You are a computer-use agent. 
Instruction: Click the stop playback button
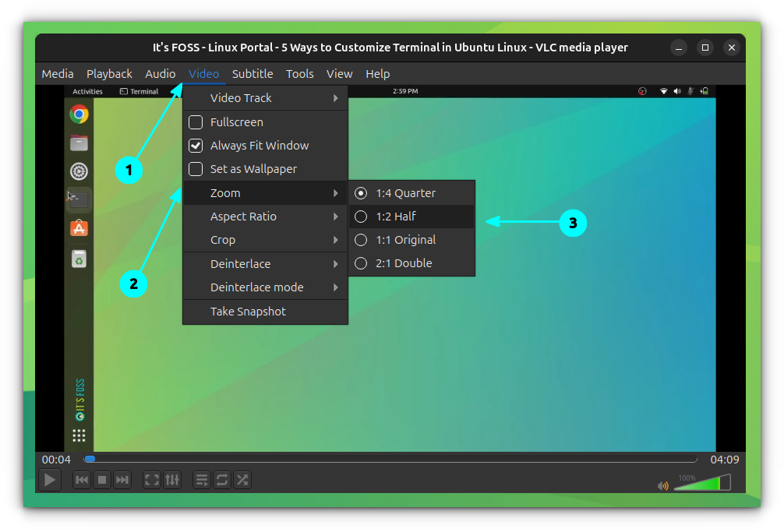[x=102, y=480]
